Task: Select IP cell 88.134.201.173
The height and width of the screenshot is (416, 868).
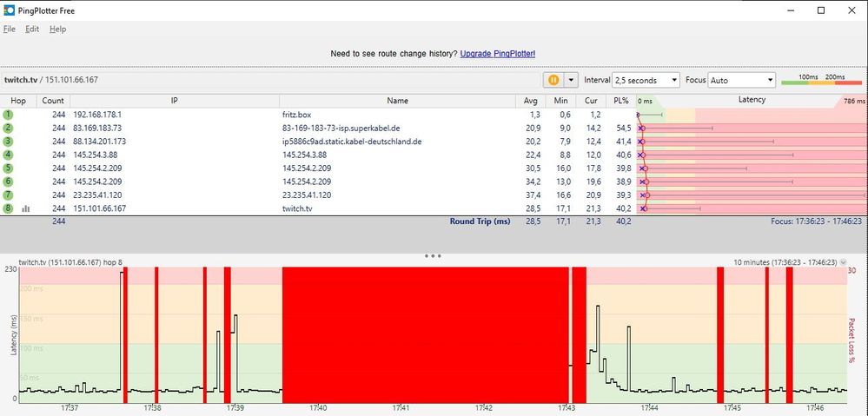Action: [100, 142]
